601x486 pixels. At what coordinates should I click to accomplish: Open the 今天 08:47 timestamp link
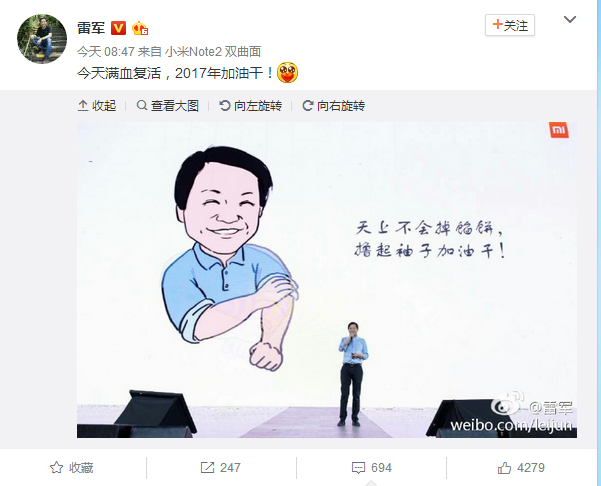pyautogui.click(x=106, y=51)
